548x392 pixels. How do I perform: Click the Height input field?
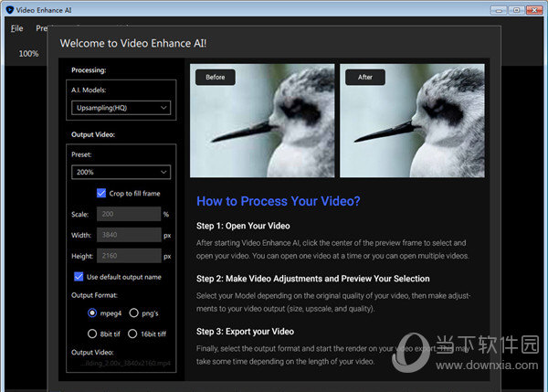point(129,256)
